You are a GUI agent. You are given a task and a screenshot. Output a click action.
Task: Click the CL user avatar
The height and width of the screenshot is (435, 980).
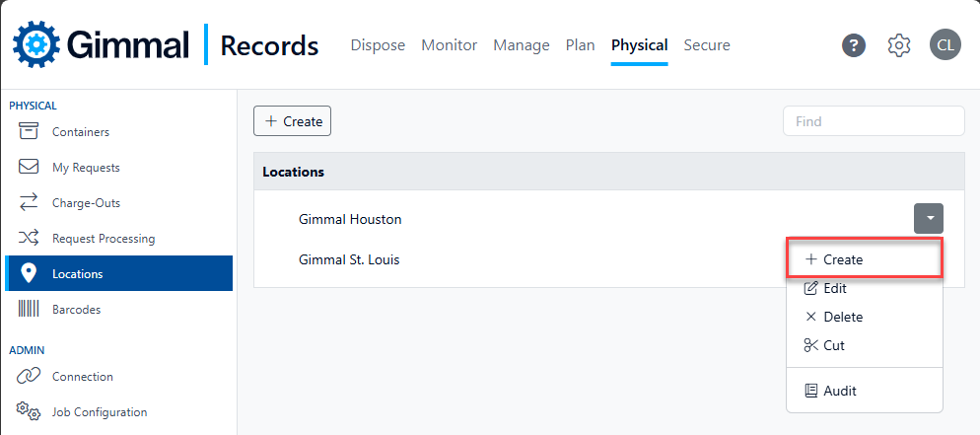tap(945, 45)
